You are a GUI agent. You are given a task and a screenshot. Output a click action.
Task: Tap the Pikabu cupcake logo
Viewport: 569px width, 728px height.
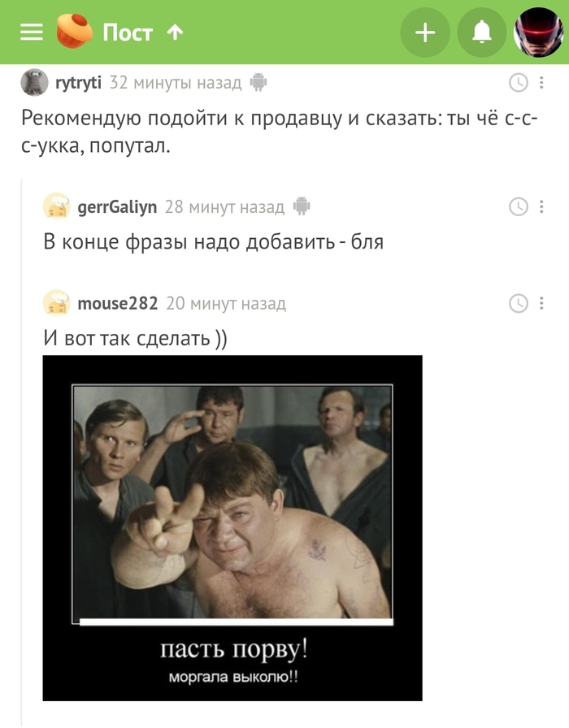pyautogui.click(x=74, y=31)
